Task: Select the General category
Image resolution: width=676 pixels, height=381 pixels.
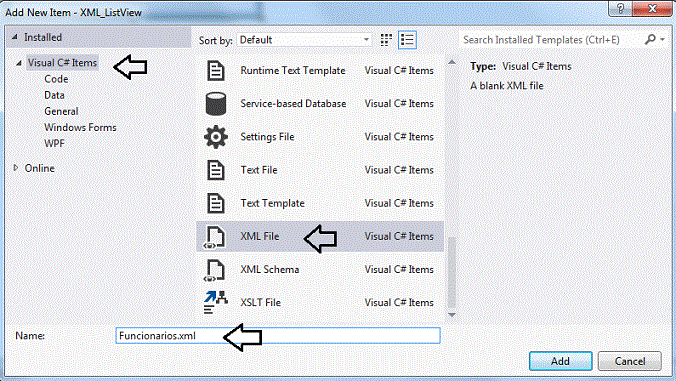Action: 61,112
